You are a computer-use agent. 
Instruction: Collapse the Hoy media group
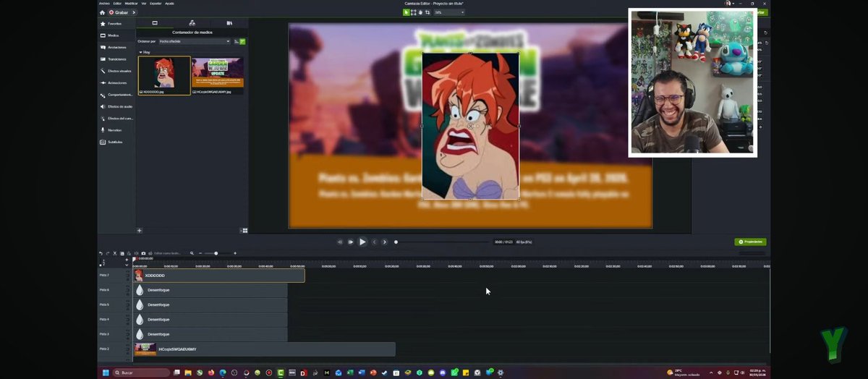pyautogui.click(x=140, y=52)
